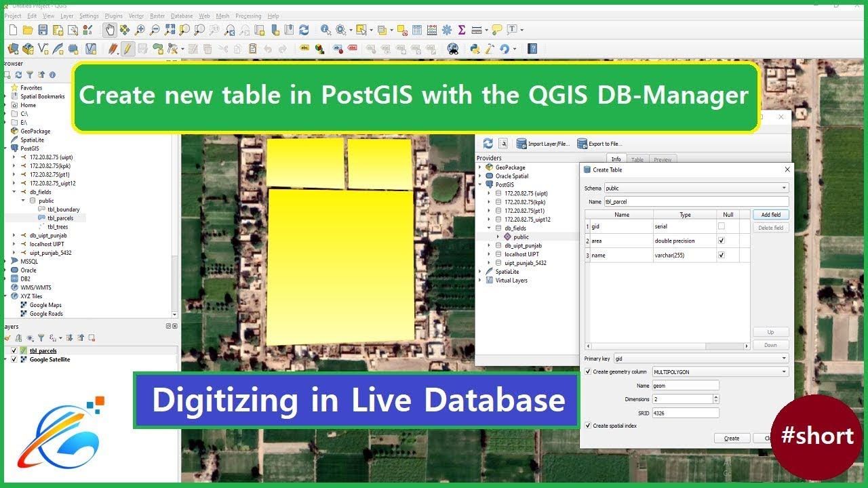Image resolution: width=868 pixels, height=488 pixels.
Task: Click the SRID input field showing 4326
Action: (x=685, y=412)
